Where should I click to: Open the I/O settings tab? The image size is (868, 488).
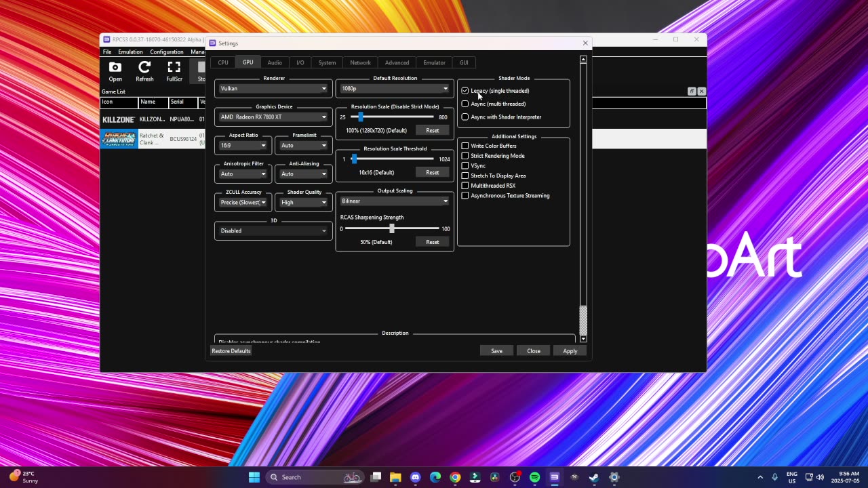pos(300,63)
